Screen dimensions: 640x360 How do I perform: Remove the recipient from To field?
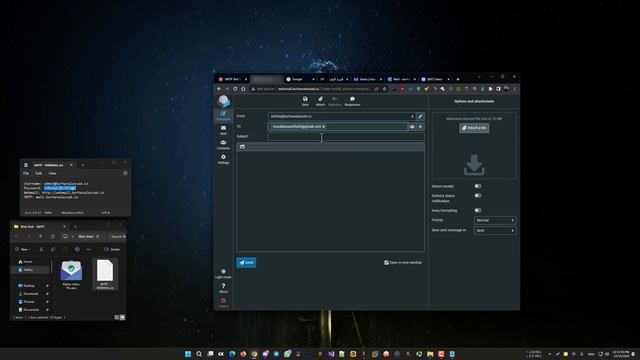[324, 127]
